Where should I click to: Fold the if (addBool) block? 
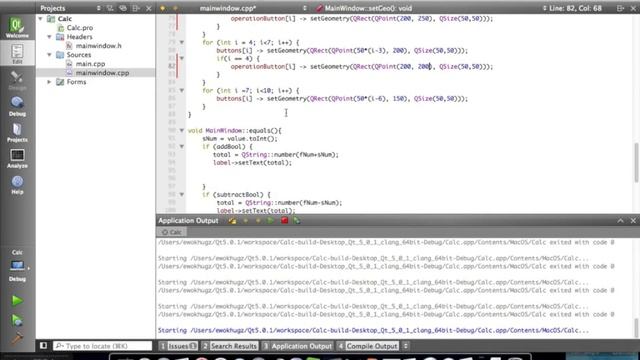click(x=182, y=147)
